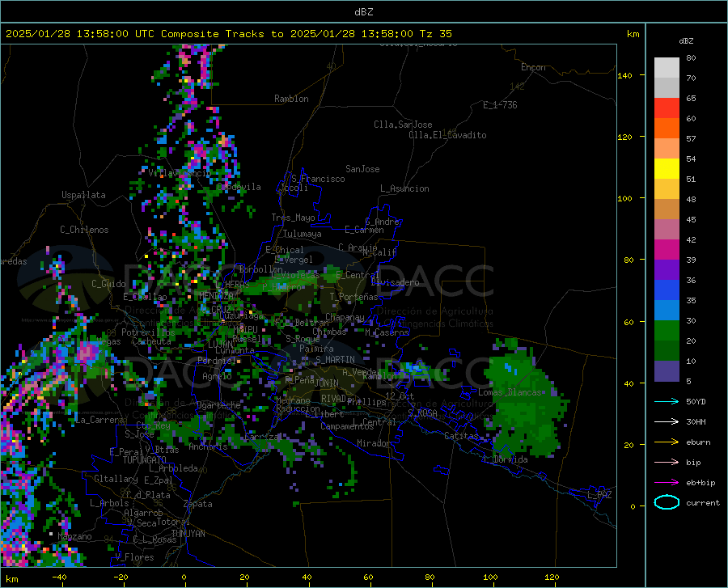The height and width of the screenshot is (588, 728).
Task: Click the Tres_Mayo label on the map
Action: point(293,218)
